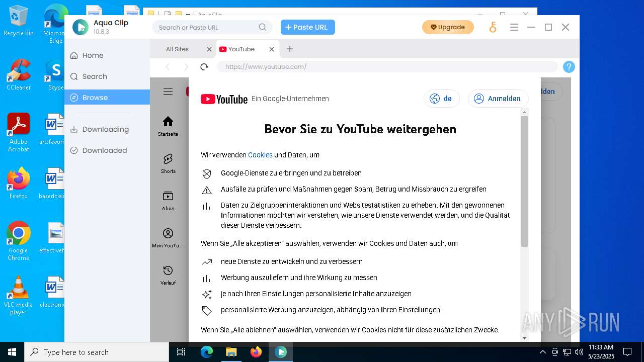Click the volume icon in system tray

(579, 352)
